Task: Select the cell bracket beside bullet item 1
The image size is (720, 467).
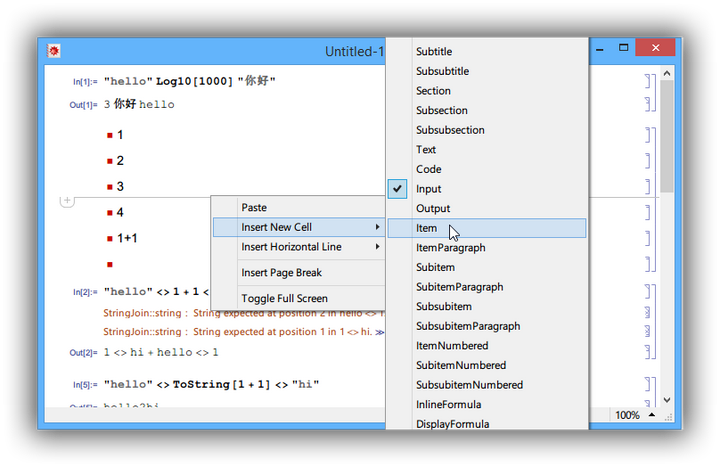Action: 648,135
